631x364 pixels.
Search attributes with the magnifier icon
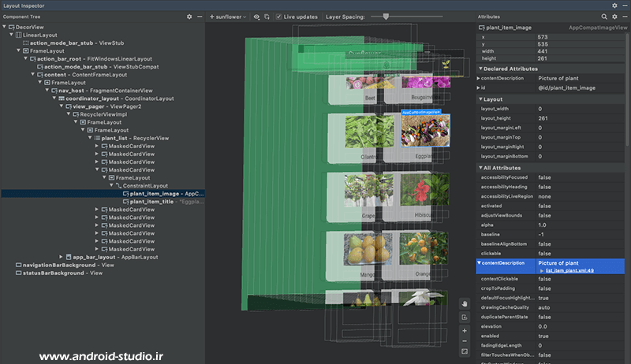pos(604,16)
